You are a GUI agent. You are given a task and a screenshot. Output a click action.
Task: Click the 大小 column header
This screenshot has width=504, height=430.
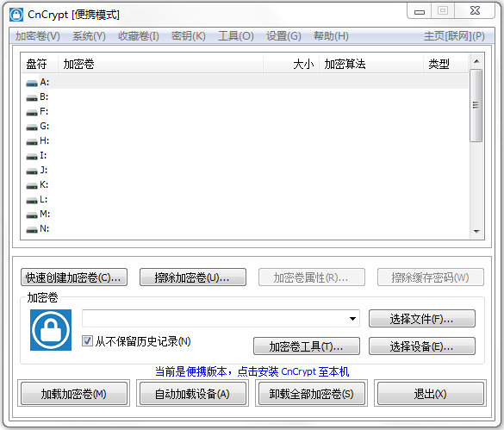(291, 64)
